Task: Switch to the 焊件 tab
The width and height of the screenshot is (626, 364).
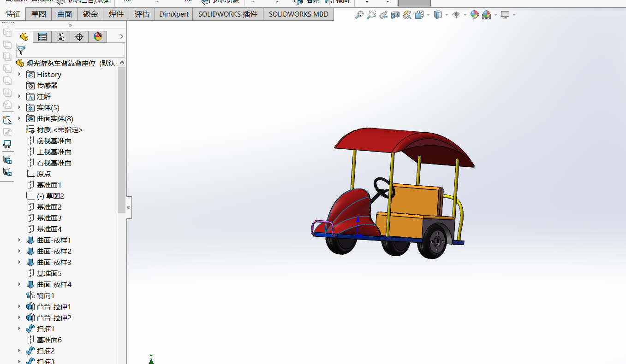Action: tap(116, 14)
